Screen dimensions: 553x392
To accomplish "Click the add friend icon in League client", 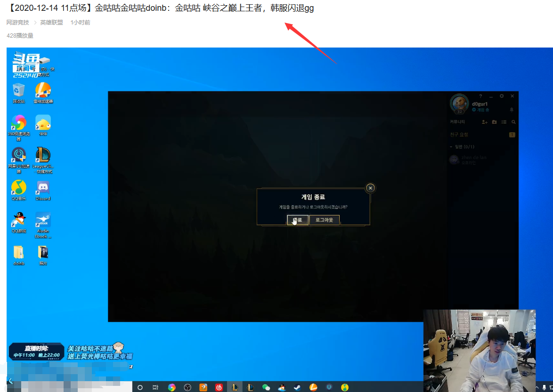I will click(x=485, y=122).
